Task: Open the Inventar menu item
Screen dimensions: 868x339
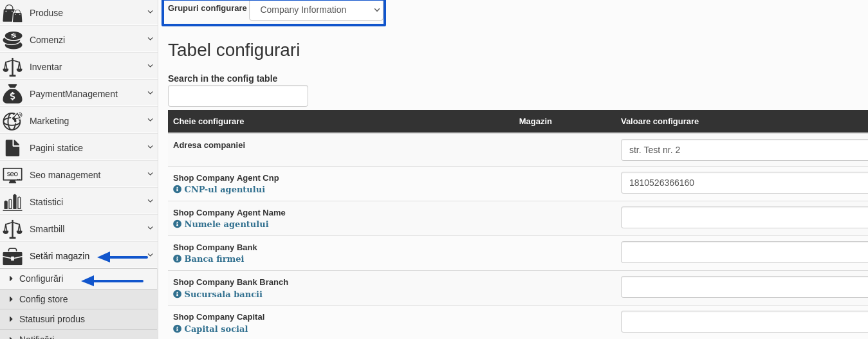Action: (78, 67)
